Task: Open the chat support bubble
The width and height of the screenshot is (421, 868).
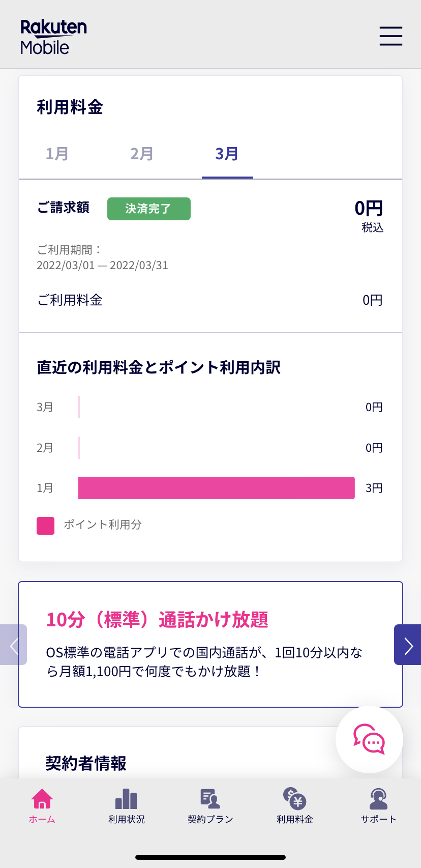Action: tap(369, 739)
